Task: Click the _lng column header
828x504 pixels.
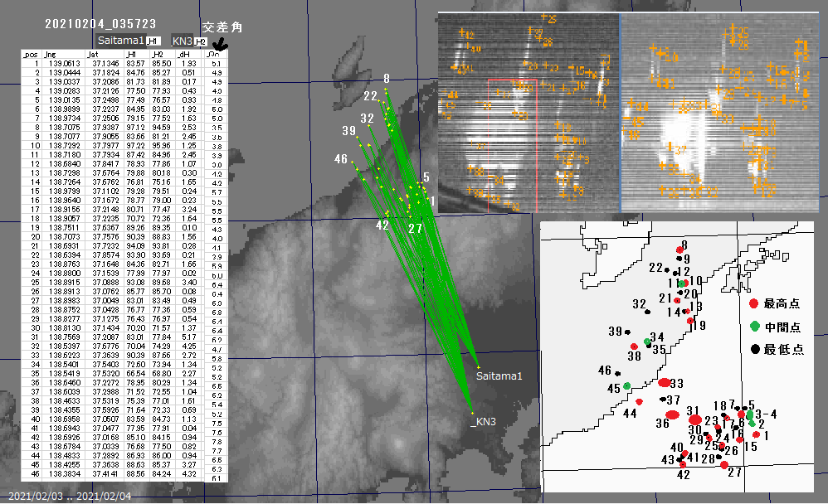Action: coord(61,54)
